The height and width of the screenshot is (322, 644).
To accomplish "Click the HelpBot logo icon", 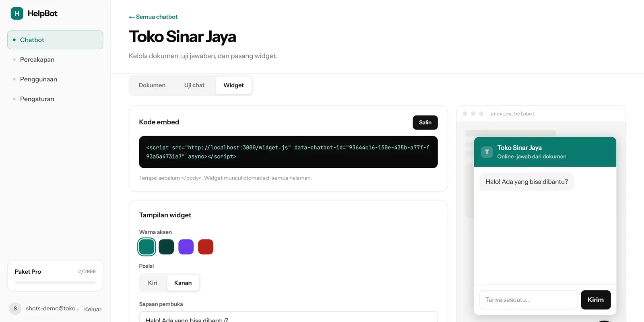I will click(17, 13).
